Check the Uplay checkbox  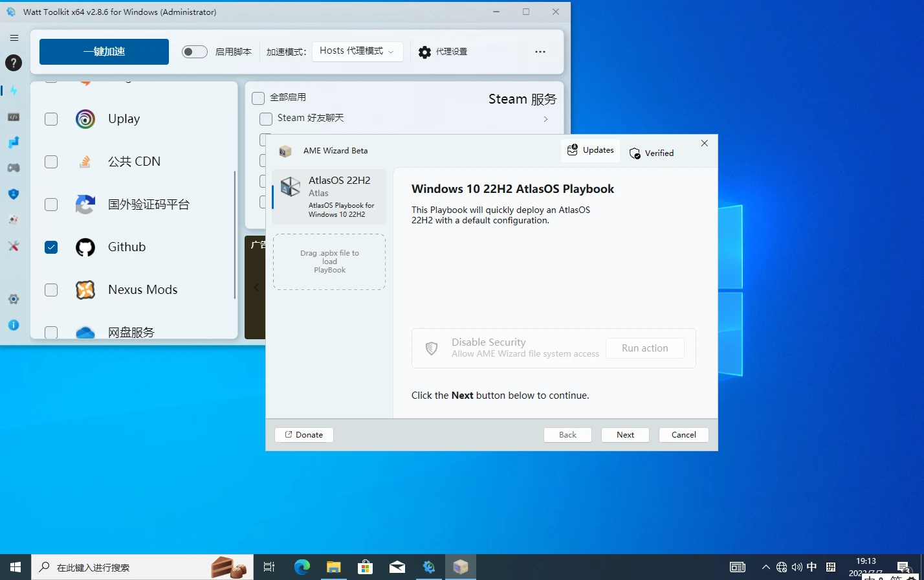click(51, 119)
